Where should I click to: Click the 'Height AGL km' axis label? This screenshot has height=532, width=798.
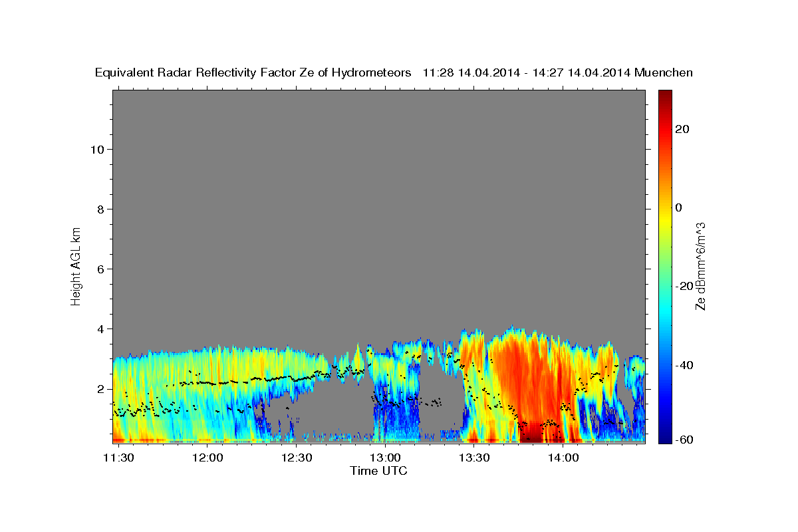point(76,265)
